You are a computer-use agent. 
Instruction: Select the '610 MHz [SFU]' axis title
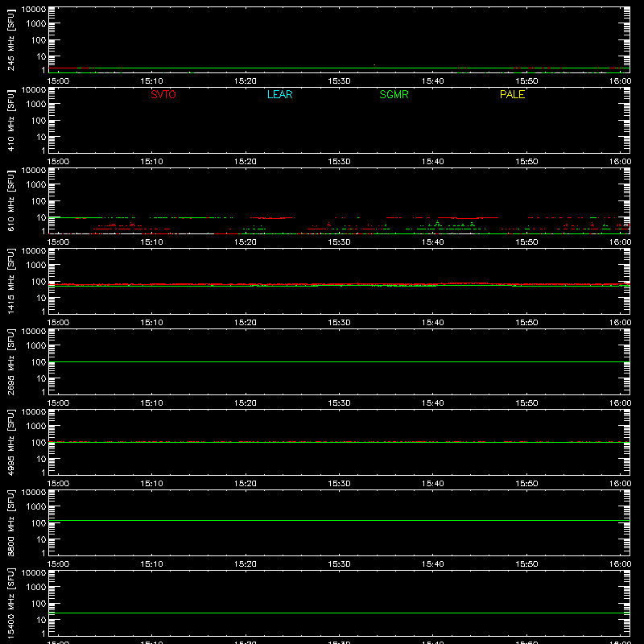tap(10, 201)
